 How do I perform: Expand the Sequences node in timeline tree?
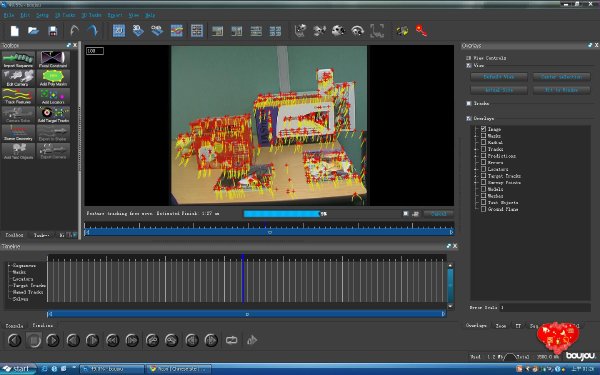click(9, 265)
